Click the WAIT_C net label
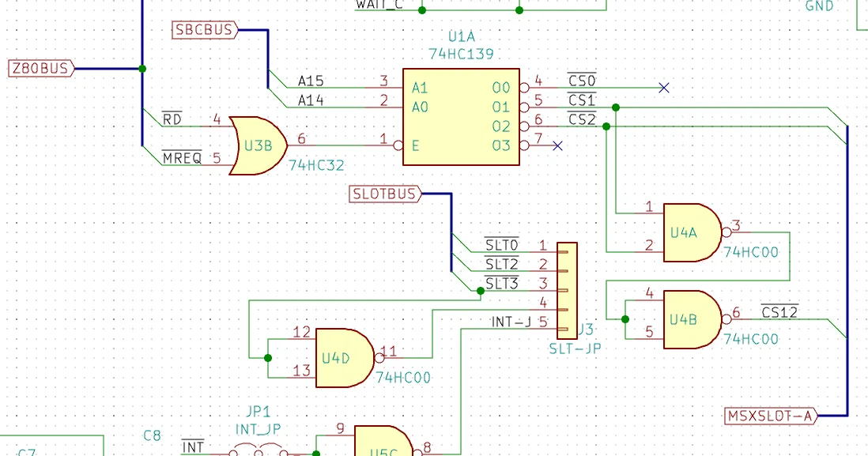Image resolution: width=868 pixels, height=456 pixels. [x=379, y=5]
